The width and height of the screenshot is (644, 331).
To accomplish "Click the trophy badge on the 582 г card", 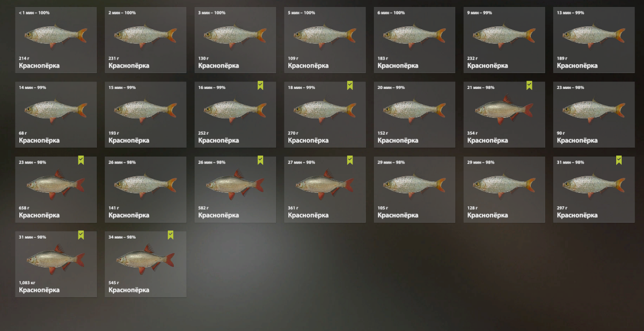I will coord(260,159).
